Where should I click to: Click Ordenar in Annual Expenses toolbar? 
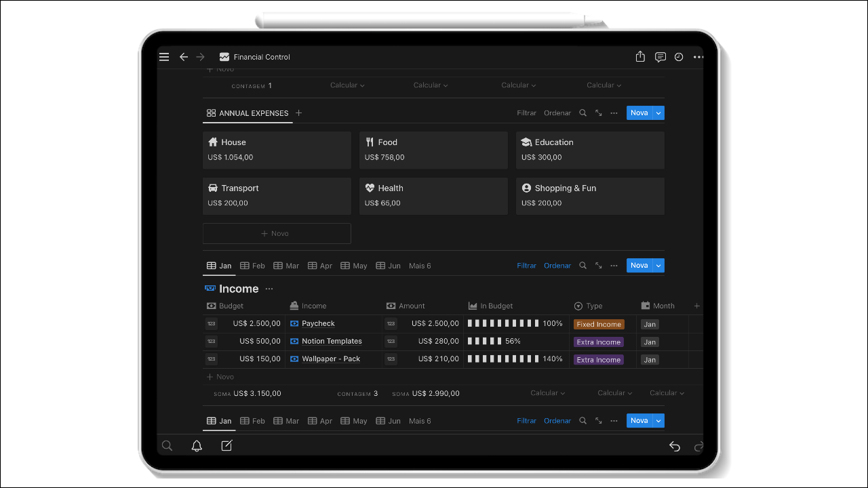[557, 113]
